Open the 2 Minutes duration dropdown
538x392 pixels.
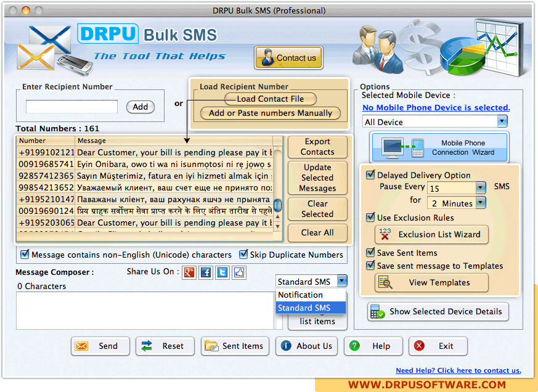481,203
